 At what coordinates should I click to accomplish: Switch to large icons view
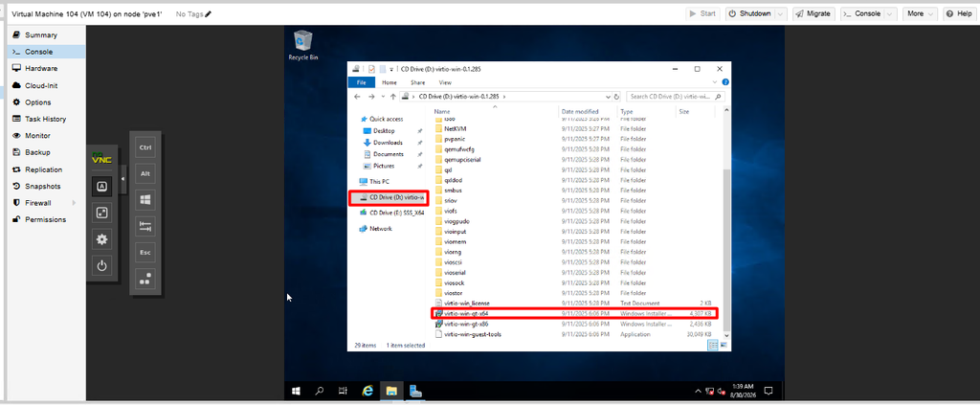coord(724,345)
